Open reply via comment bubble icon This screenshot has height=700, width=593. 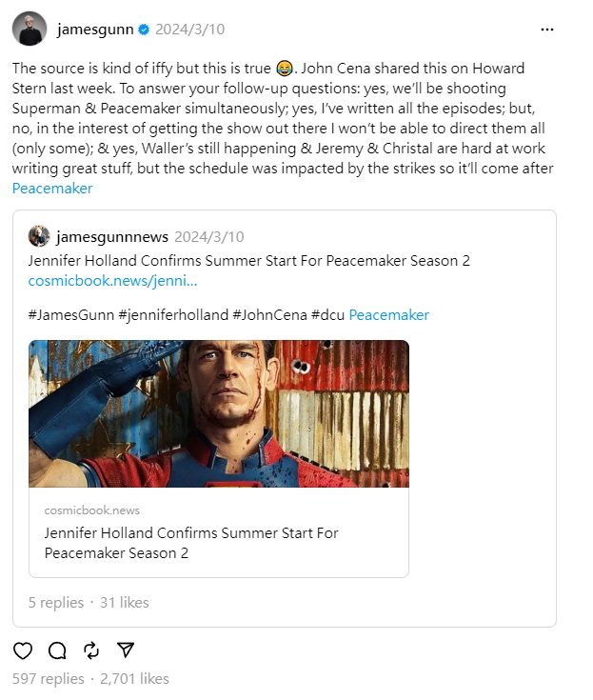(57, 650)
